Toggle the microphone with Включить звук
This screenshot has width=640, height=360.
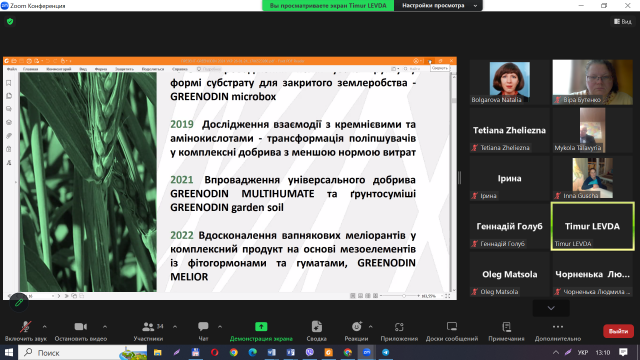coord(26,331)
